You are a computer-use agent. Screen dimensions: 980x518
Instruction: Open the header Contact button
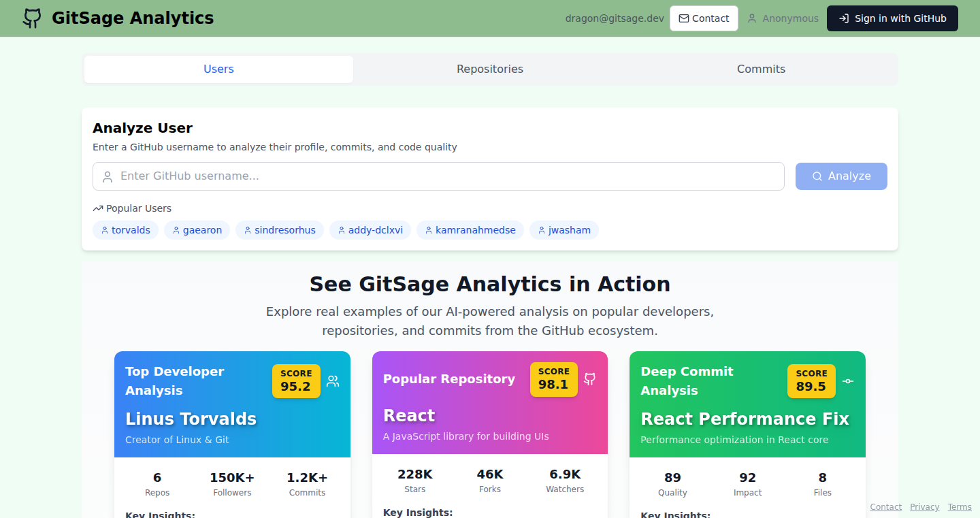coord(704,18)
